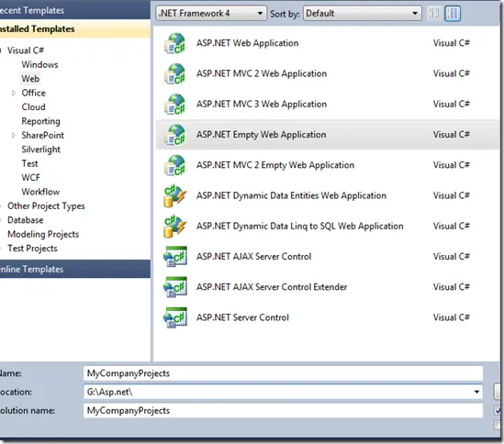
Task: Open the Location path dropdown arrow
Action: pos(476,392)
